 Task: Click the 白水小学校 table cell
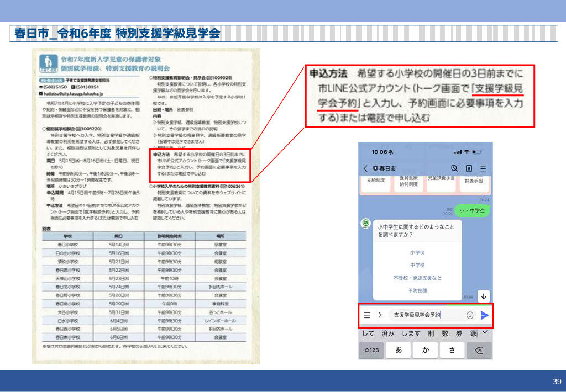[x=67, y=321]
